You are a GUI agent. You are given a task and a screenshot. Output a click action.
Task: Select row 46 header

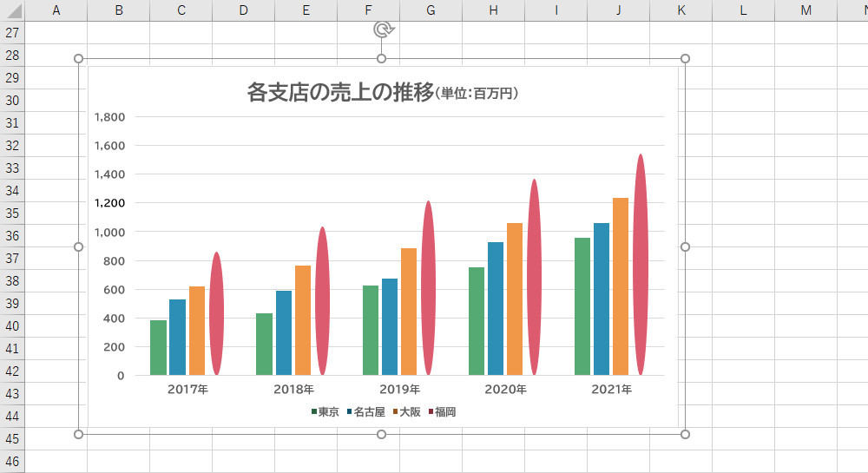[12, 461]
